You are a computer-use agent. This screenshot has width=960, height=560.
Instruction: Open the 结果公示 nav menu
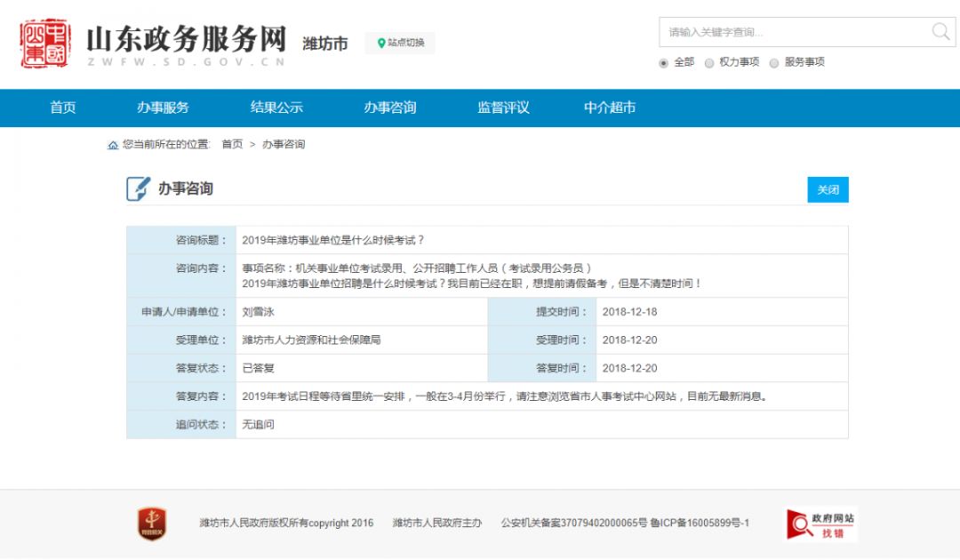(276, 108)
